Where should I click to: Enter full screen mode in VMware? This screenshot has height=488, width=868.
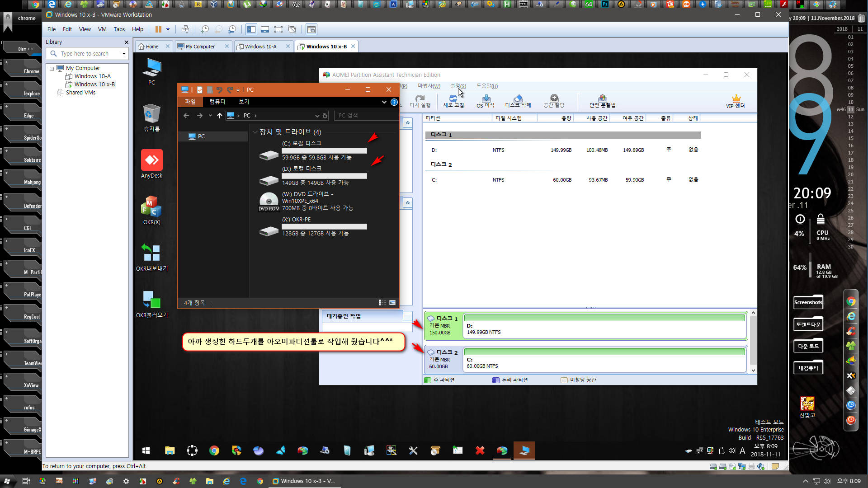click(278, 29)
